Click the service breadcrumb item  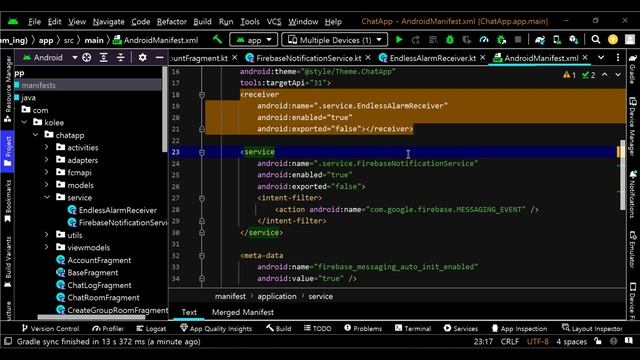(x=320, y=296)
